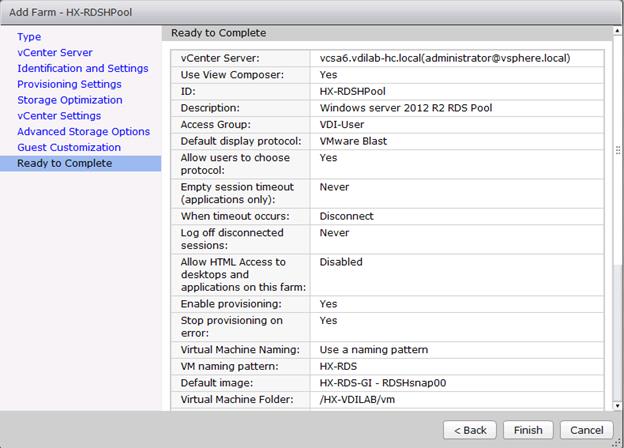This screenshot has height=448, width=624.
Task: Click Finish to create the farm
Action: [528, 430]
